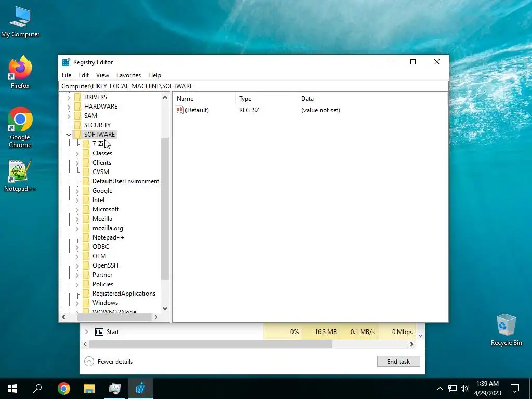The height and width of the screenshot is (399, 532).
Task: Click the Start process icon in Task Manager
Action: pyautogui.click(x=99, y=332)
